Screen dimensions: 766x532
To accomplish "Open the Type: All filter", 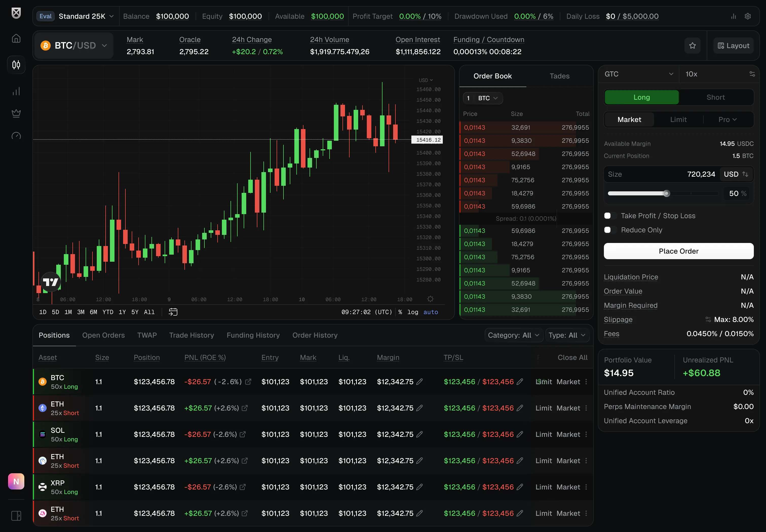I will point(567,335).
